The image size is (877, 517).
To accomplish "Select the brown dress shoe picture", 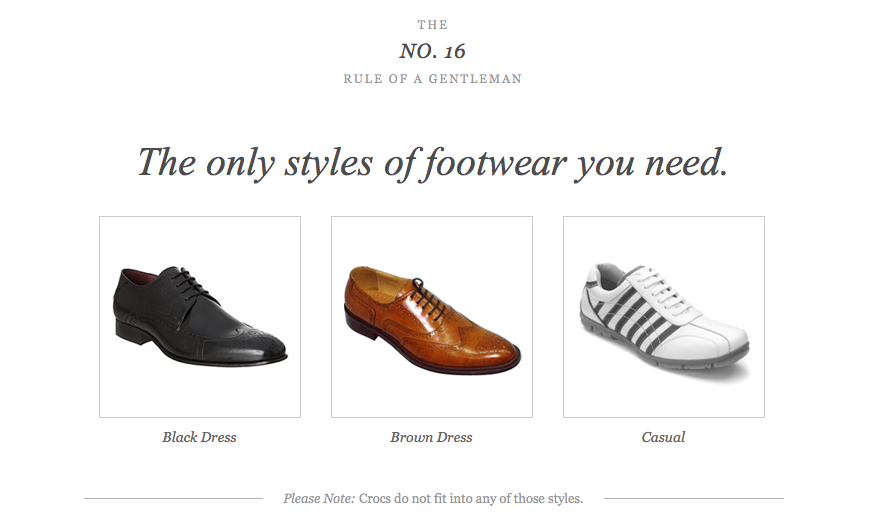I will tap(431, 316).
